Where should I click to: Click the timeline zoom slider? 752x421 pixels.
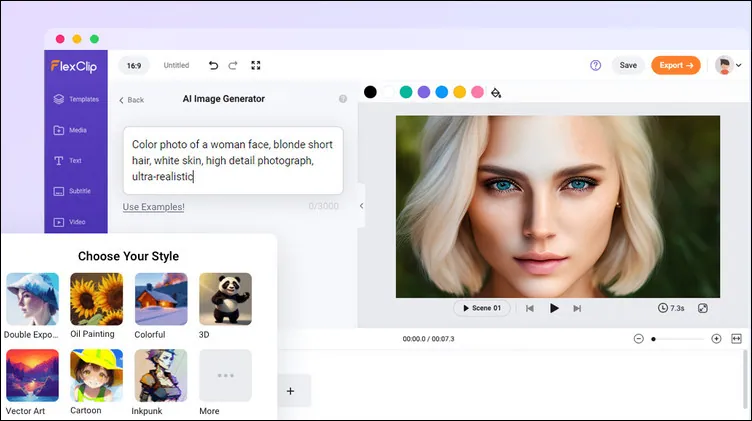click(x=677, y=339)
